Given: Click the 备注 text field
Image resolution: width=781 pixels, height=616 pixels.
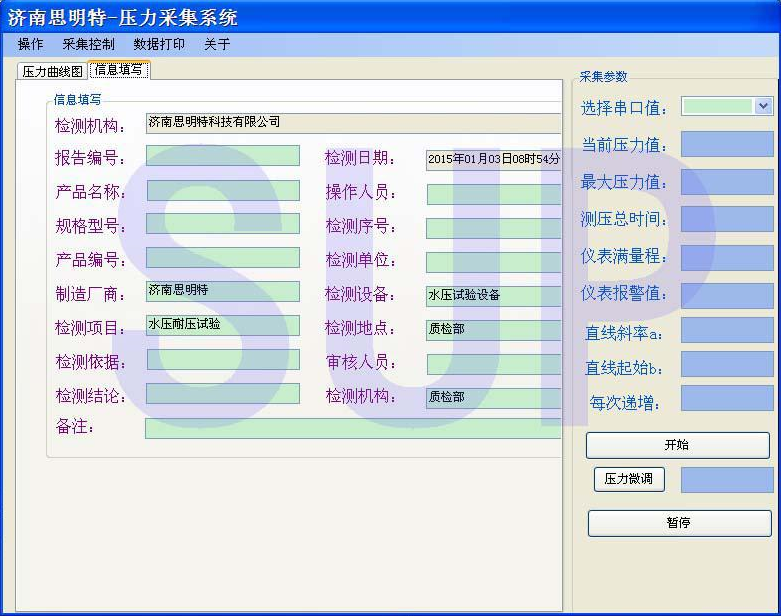Looking at the screenshot, I should tap(353, 428).
